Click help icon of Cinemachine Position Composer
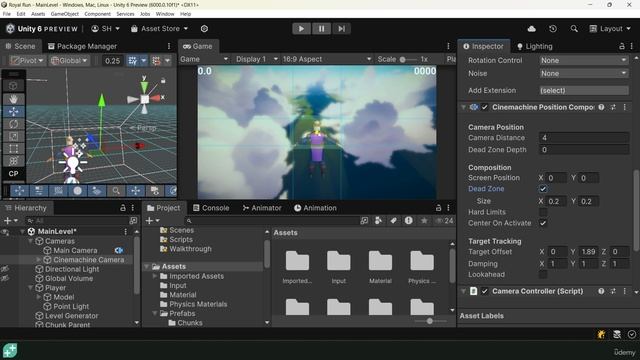 pyautogui.click(x=601, y=107)
